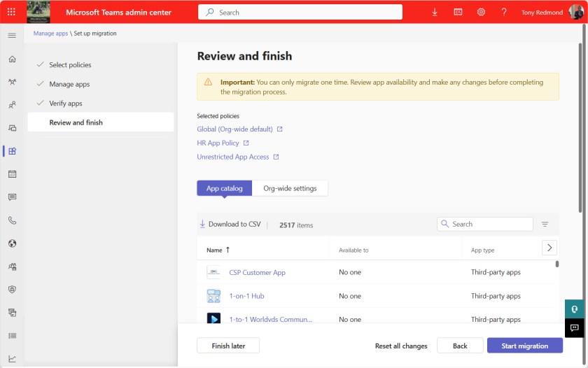Image resolution: width=588 pixels, height=368 pixels.
Task: Open 1-to-1 Worldvds Commun... app link
Action: (271, 319)
